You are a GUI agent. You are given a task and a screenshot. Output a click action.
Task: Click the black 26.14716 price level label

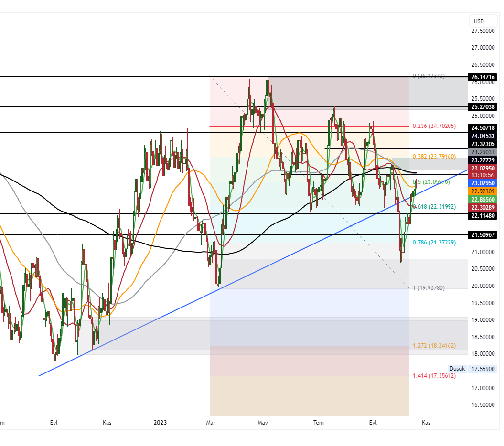483,77
